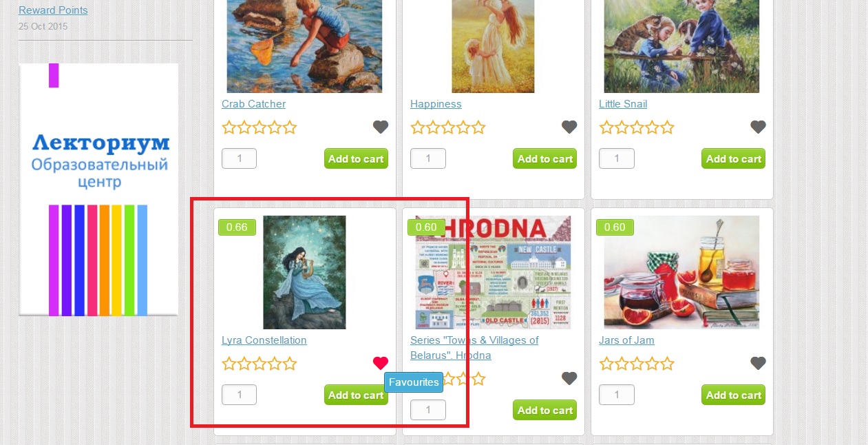Toggle favourite heart for Little Snail
Screen dimensions: 868x445
click(x=758, y=127)
